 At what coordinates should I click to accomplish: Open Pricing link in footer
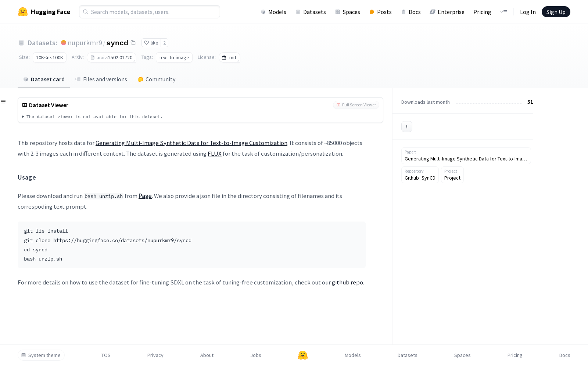point(515,355)
